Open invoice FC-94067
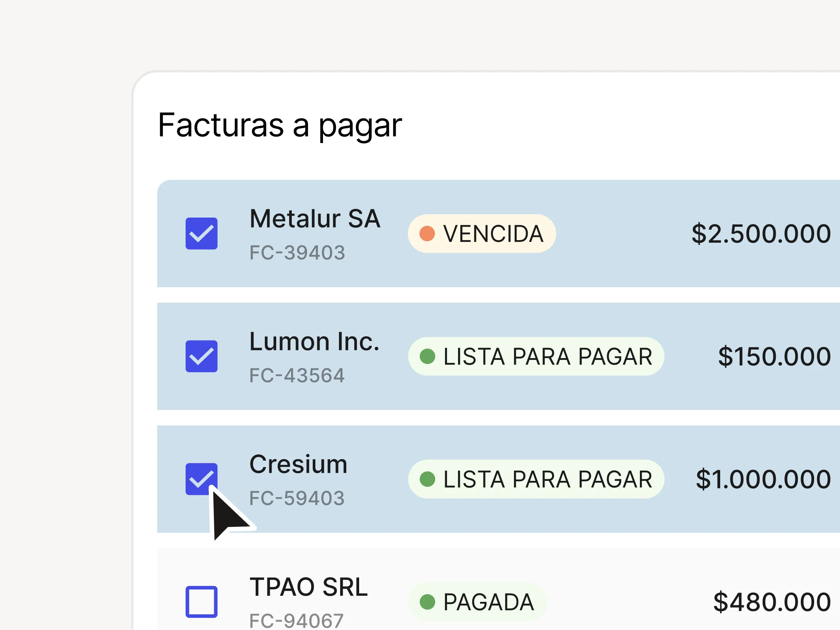This screenshot has width=840, height=630. point(297,620)
